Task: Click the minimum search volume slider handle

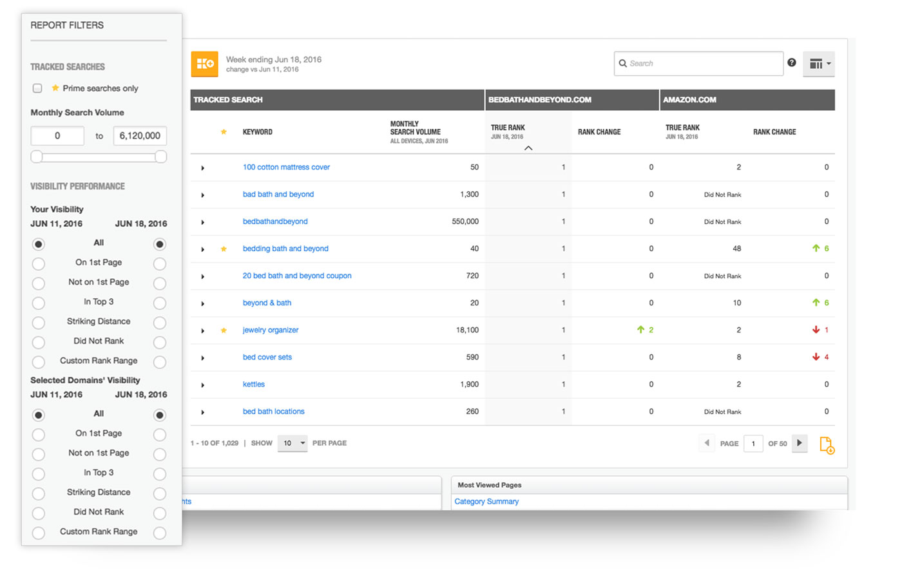Action: [37, 156]
